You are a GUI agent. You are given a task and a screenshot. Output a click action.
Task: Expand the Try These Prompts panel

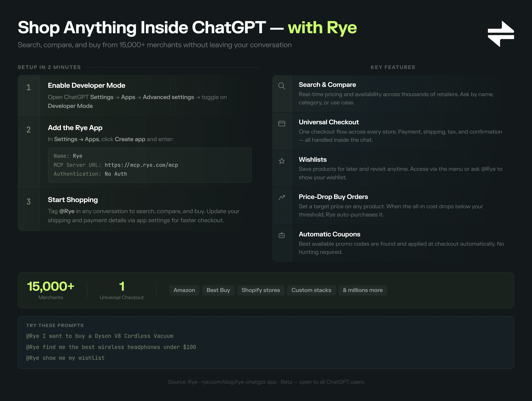point(55,325)
